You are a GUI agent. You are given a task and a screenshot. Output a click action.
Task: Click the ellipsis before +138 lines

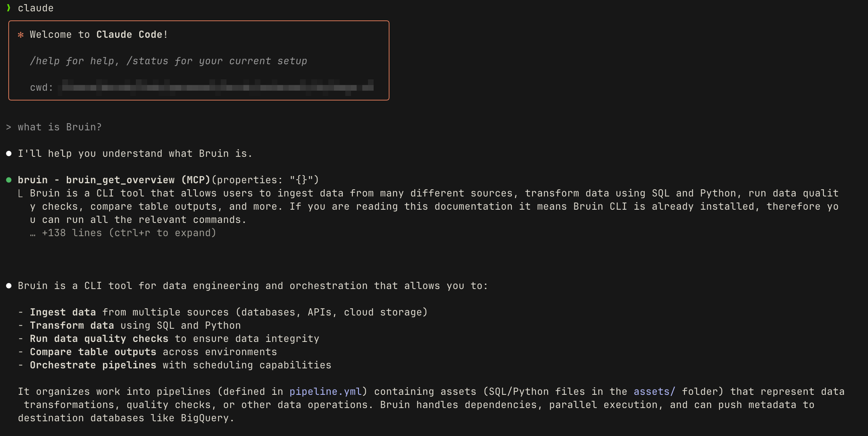tap(33, 234)
